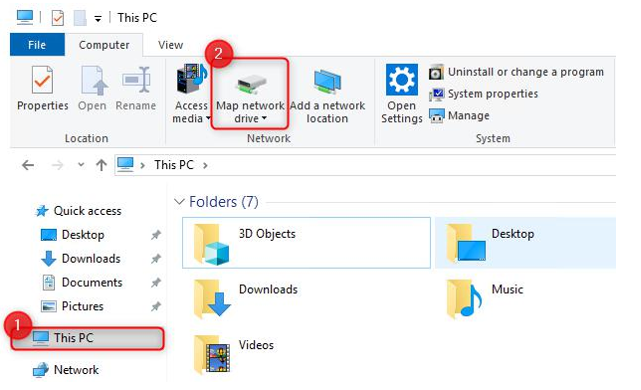Click the pin icon beside Pictures
This screenshot has width=641, height=390.
coord(156,306)
